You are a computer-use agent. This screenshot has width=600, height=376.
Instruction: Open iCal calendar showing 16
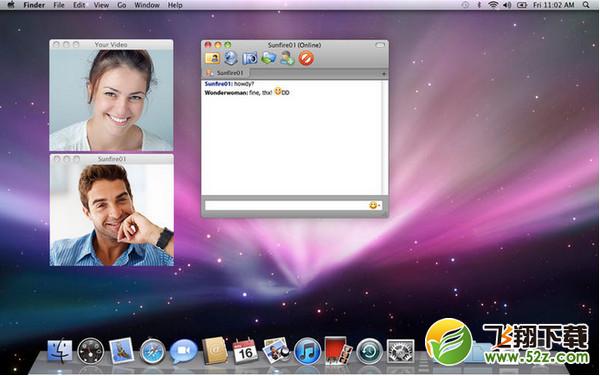click(x=245, y=351)
